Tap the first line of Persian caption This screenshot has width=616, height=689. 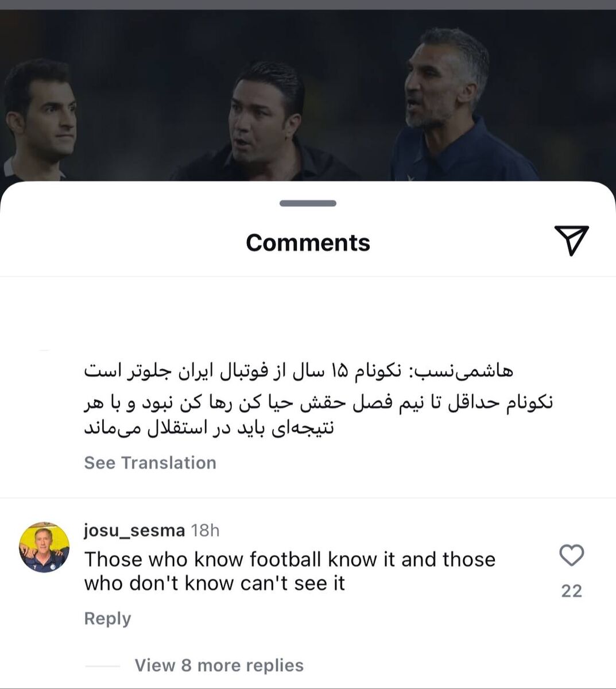tap(299, 372)
